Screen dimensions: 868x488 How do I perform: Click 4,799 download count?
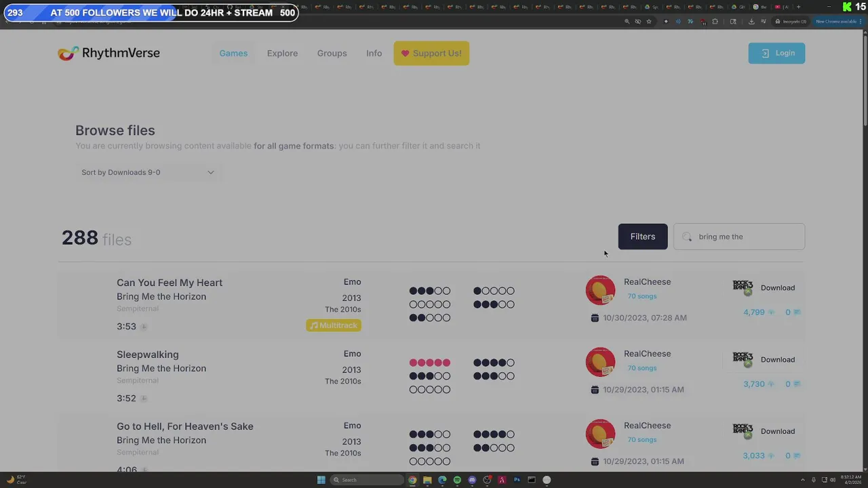(754, 312)
